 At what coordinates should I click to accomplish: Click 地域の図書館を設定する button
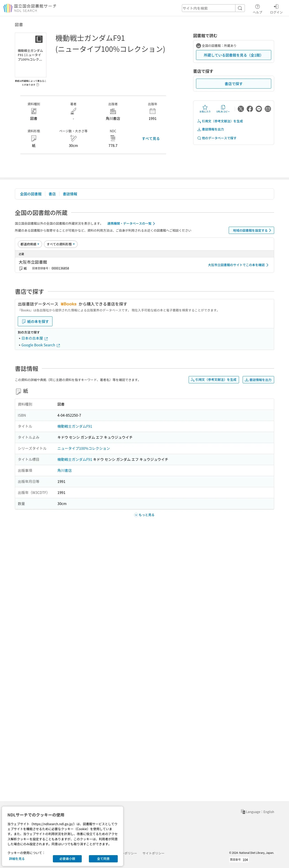click(x=251, y=231)
